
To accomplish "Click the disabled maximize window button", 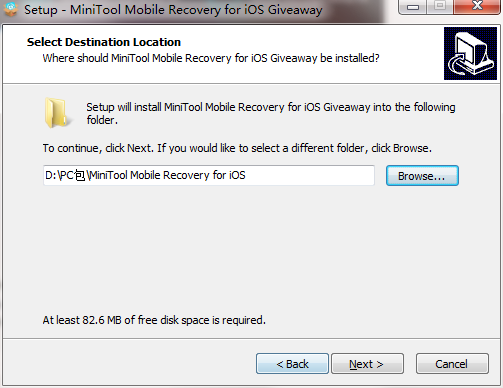I will click(440, 7).
